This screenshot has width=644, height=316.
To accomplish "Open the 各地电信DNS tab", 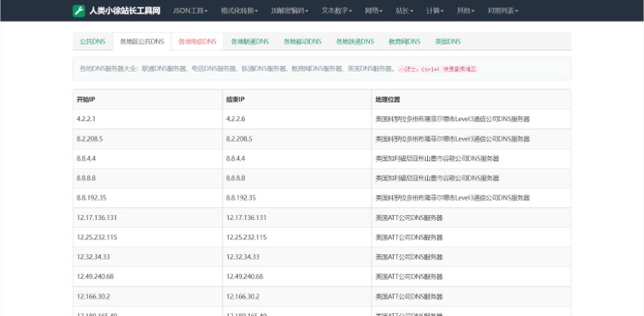I will (197, 42).
